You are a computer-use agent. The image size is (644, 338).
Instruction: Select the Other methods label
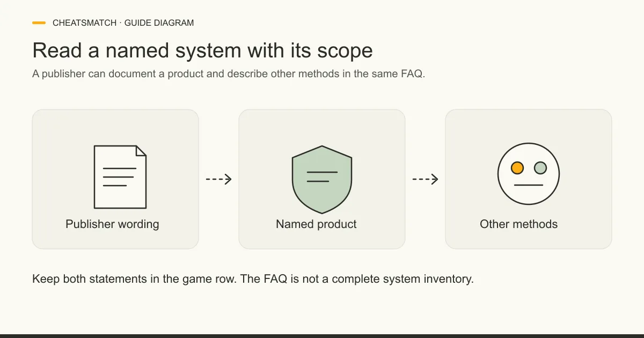[x=518, y=224]
